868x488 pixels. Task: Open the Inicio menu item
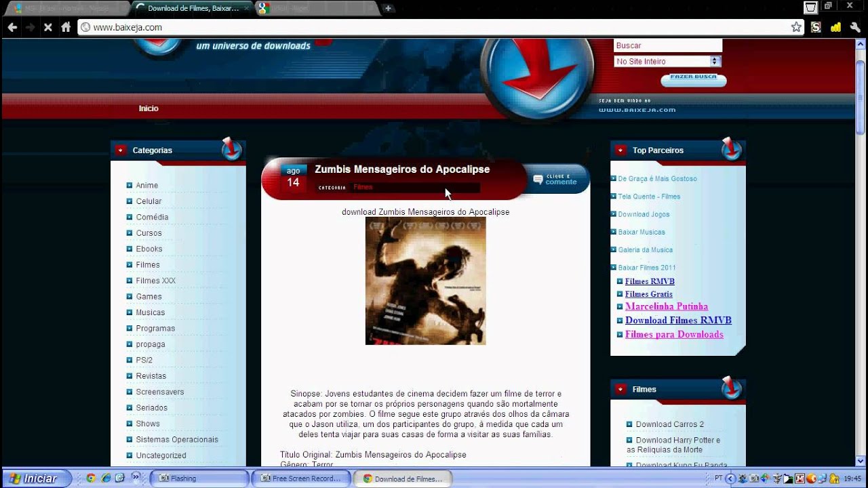click(149, 108)
